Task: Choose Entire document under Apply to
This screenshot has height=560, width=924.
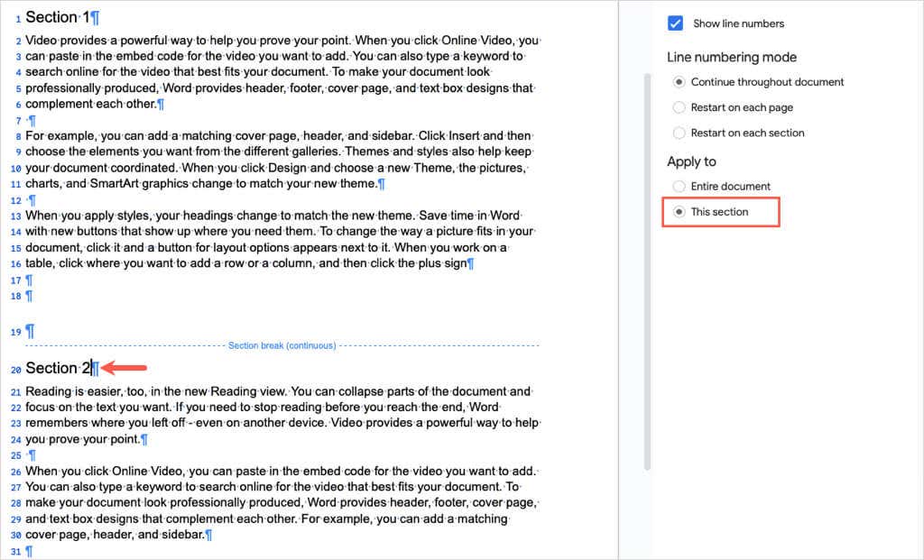Action: click(679, 186)
